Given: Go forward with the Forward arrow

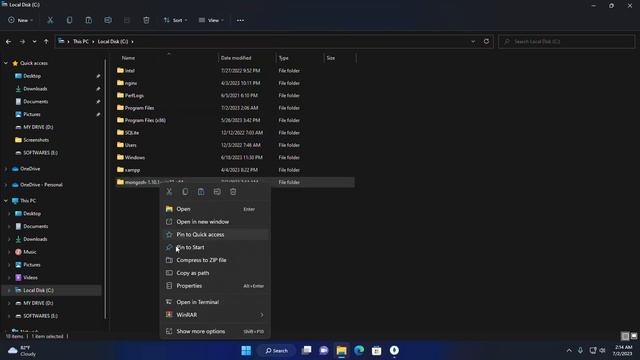Looking at the screenshot, I should coord(22,42).
